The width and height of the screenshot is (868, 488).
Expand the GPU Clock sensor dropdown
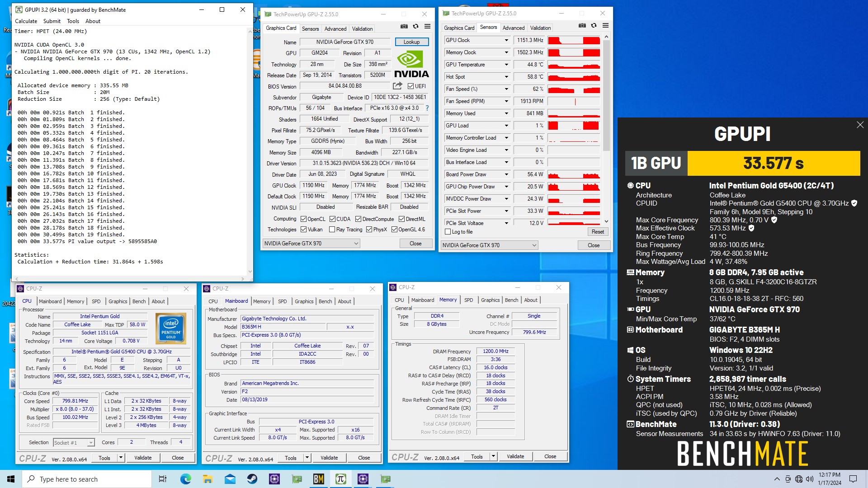506,40
